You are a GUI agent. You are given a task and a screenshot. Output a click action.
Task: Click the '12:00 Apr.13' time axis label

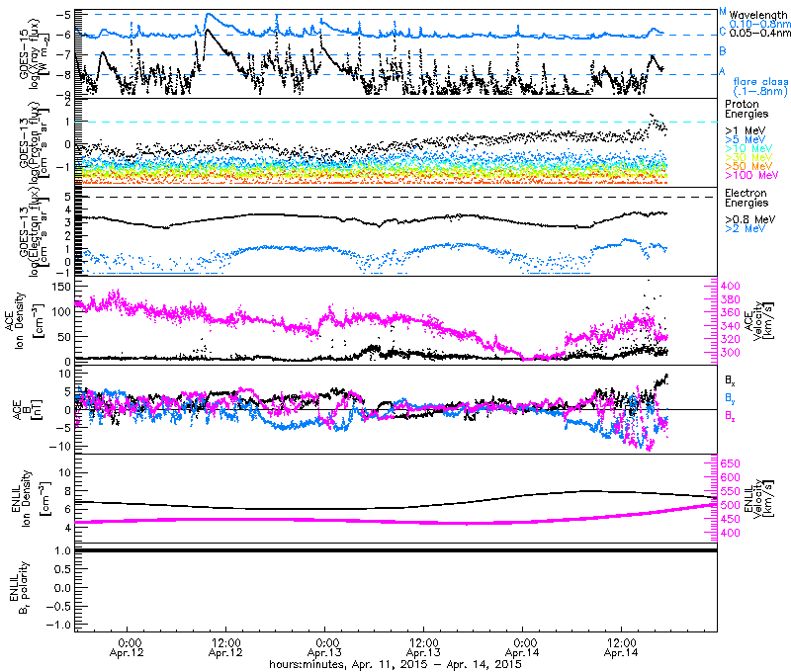tap(423, 648)
